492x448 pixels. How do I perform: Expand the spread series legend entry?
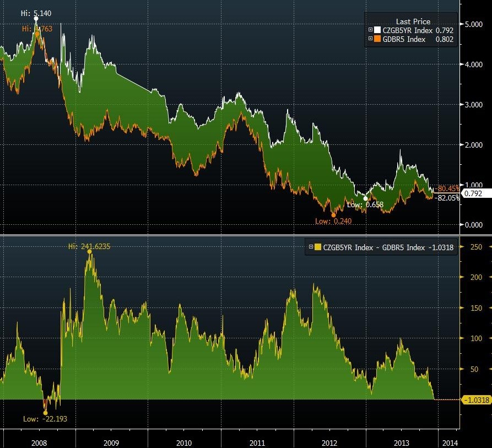tap(310, 247)
